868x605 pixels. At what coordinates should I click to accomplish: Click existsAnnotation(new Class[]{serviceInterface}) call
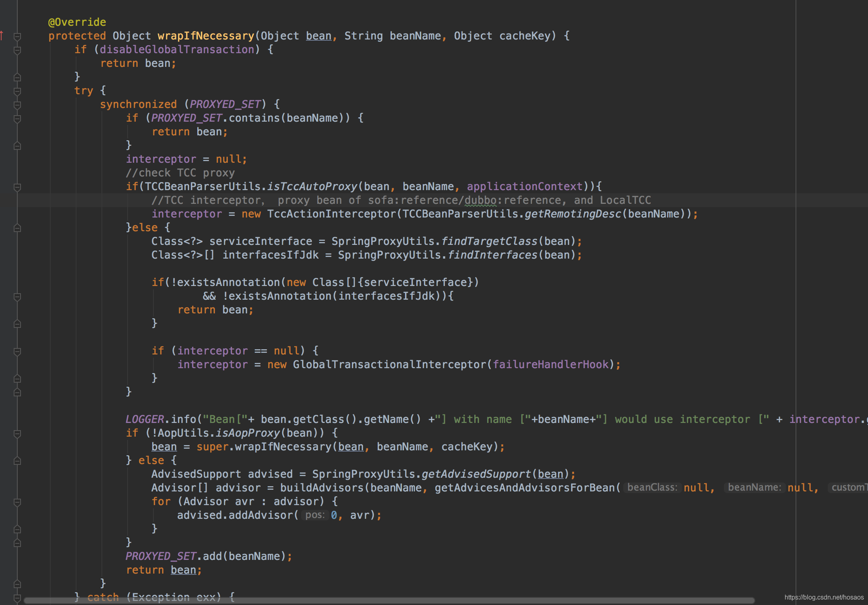pos(328,282)
